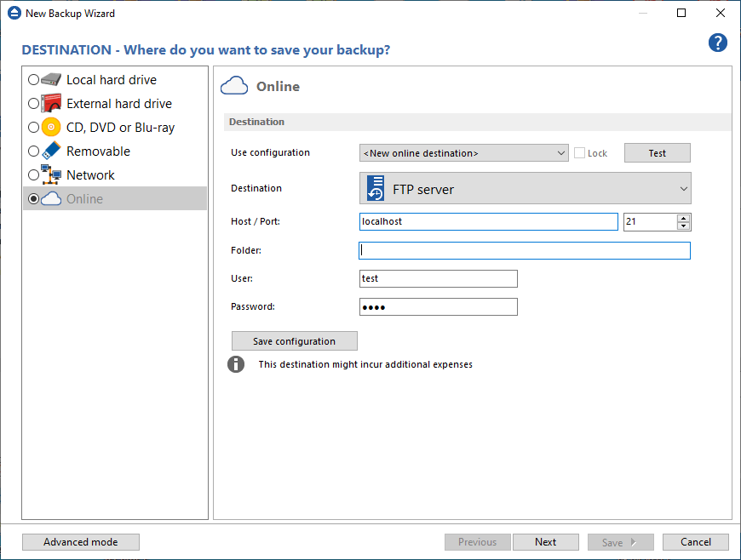The image size is (741, 560).
Task: Click the app icon in title bar
Action: (14, 14)
